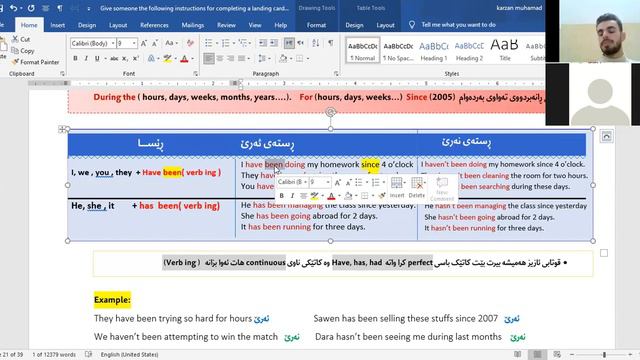Screen dimensions: 640x360
Task: Apply the Title style
Action: [x=504, y=50]
